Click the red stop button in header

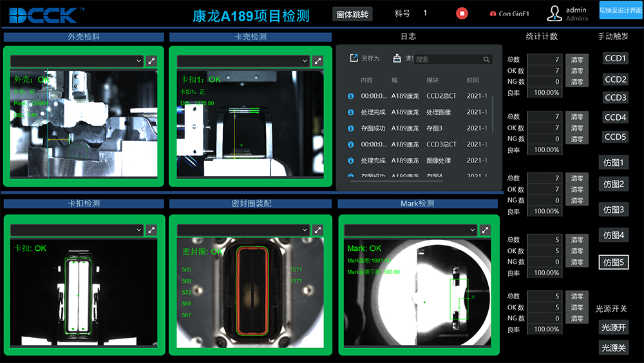462,14
